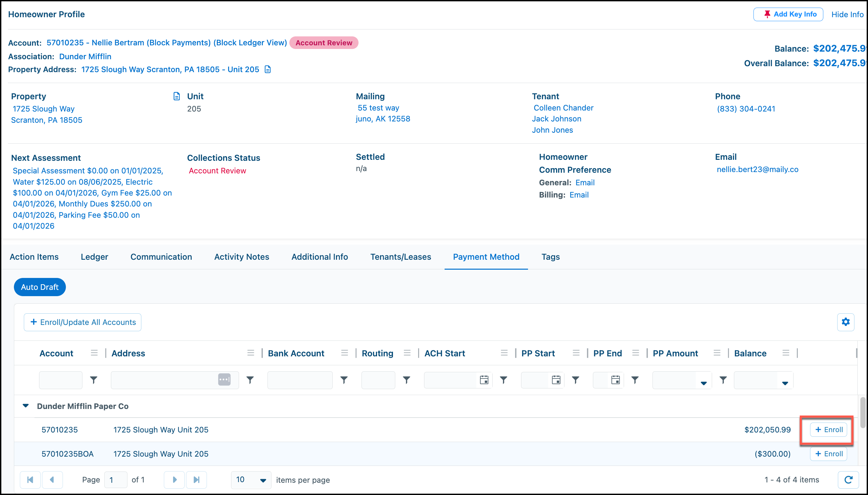Open grid settings gear icon
The image size is (868, 495).
click(x=845, y=322)
